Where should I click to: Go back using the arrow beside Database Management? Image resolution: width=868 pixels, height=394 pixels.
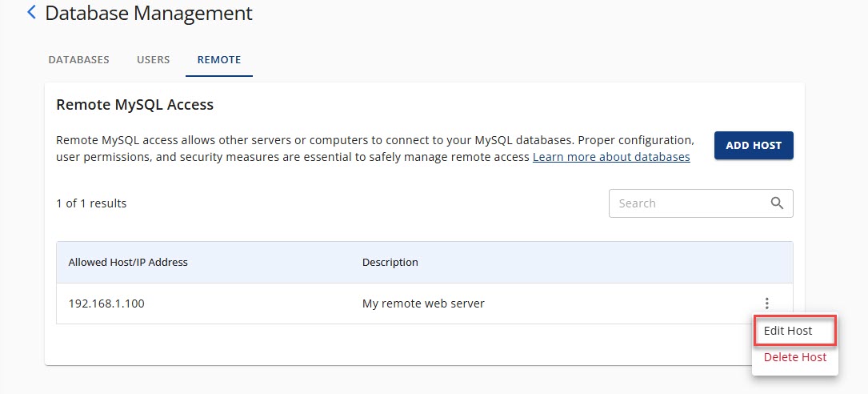[x=31, y=12]
